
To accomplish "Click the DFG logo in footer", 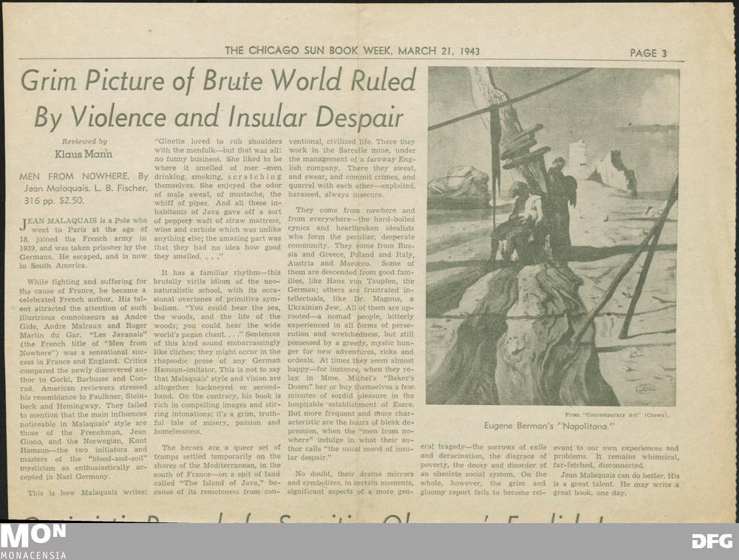I will pyautogui.click(x=712, y=541).
